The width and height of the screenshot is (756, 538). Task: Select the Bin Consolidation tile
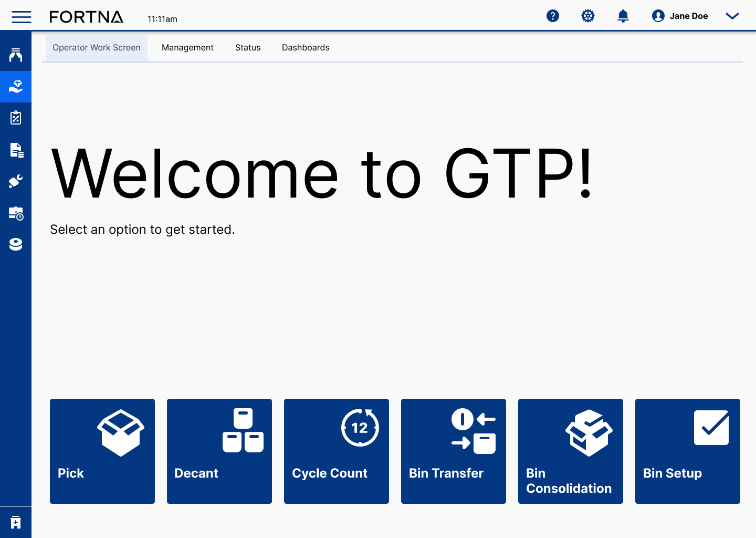tap(571, 451)
